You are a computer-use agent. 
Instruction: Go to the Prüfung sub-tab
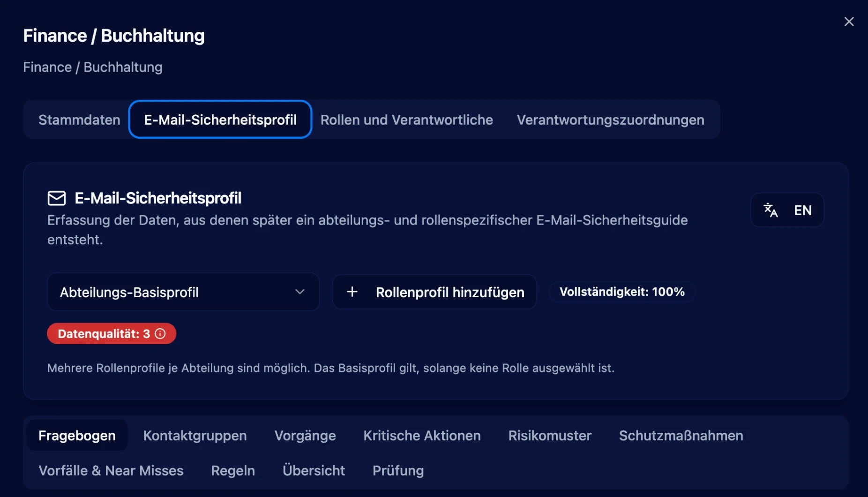point(398,470)
